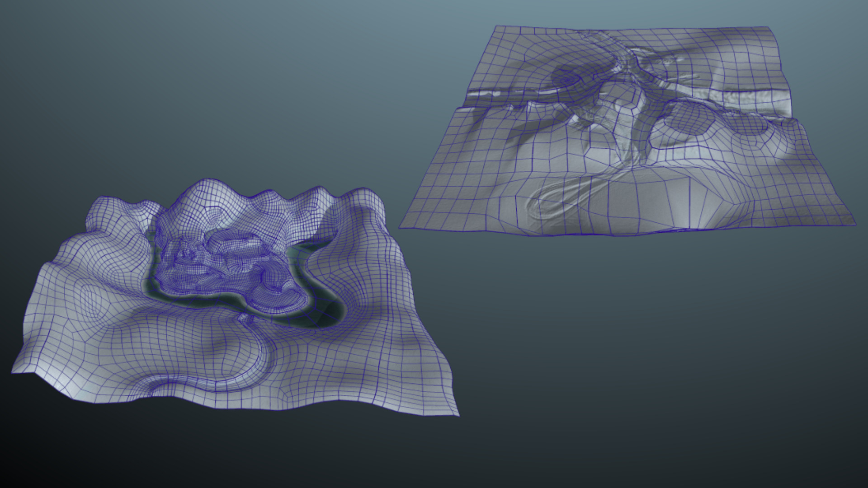
Task: Click the front-right corner of the left terrain
Action: click(457, 414)
